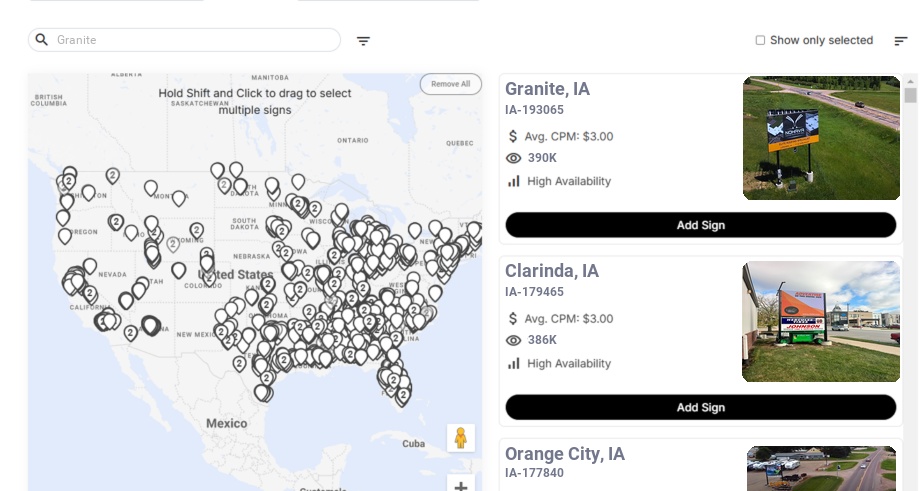Open the Granite, IA billboard photo

tap(821, 138)
